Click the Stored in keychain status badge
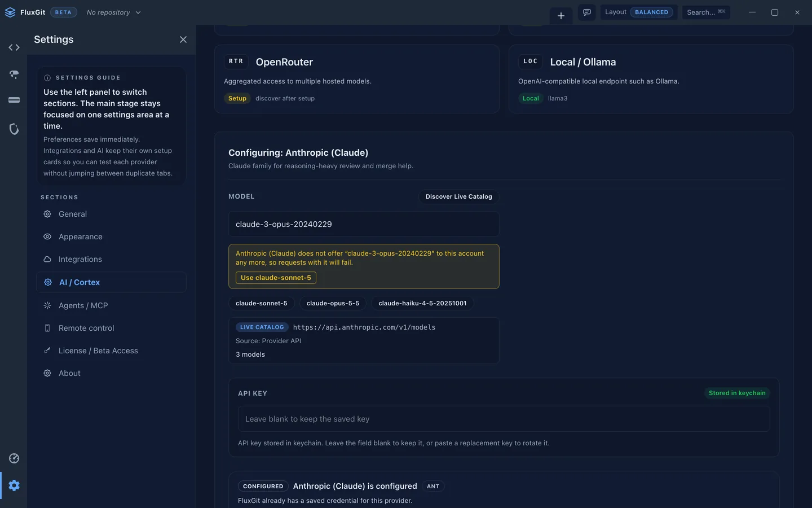 coord(737,393)
